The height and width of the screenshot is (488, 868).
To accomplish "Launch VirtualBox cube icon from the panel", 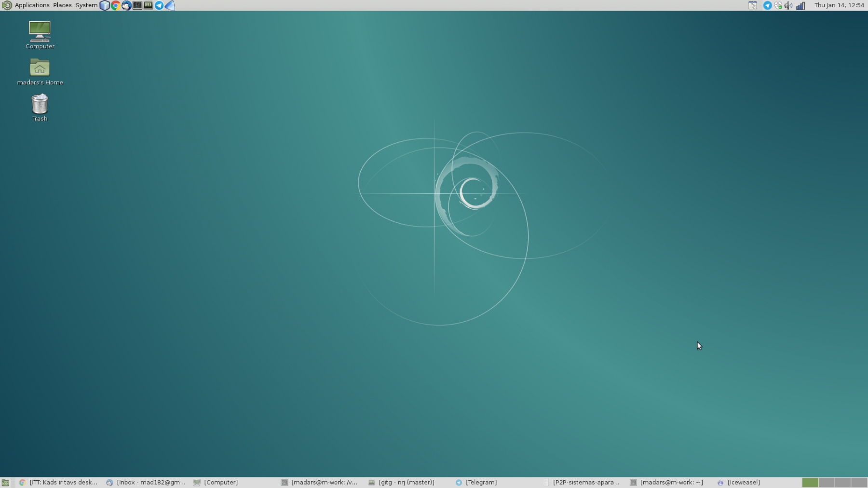I will [105, 5].
